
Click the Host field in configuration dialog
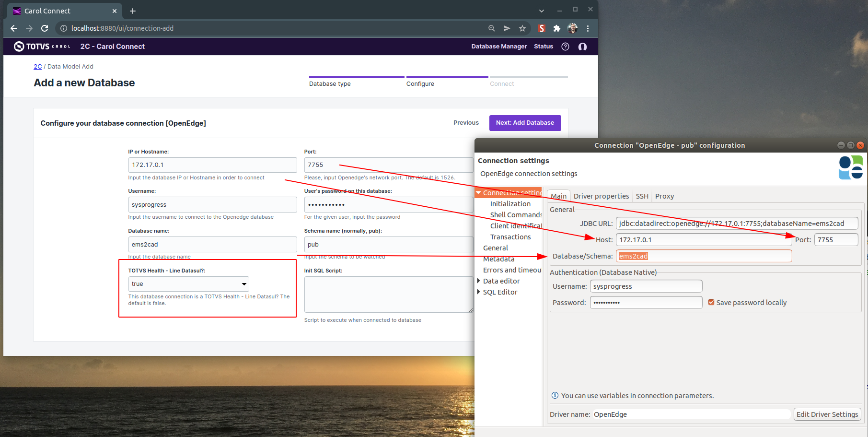(x=704, y=240)
